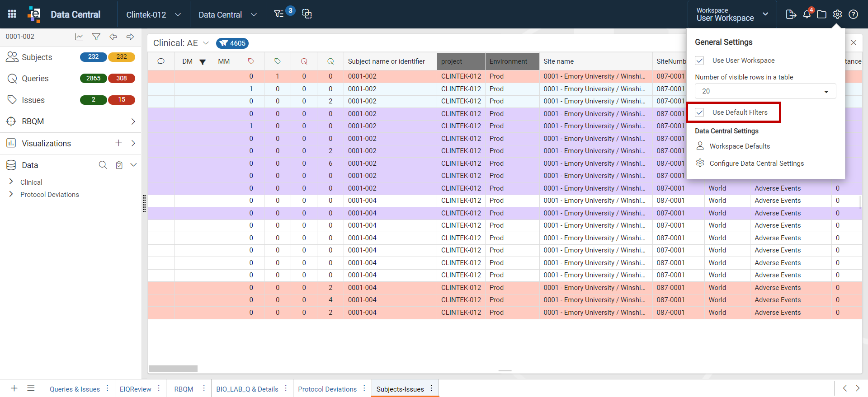This screenshot has height=397, width=868.
Task: Click the blue 232 subjects badge
Action: click(93, 57)
